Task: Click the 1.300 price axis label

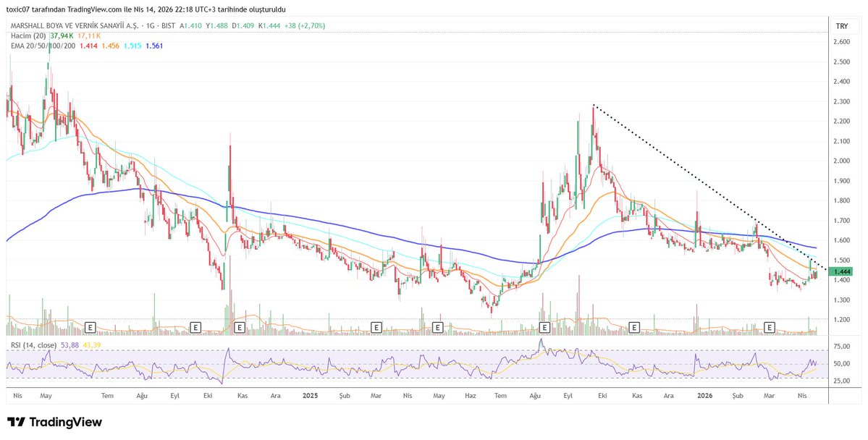Action: (841, 300)
